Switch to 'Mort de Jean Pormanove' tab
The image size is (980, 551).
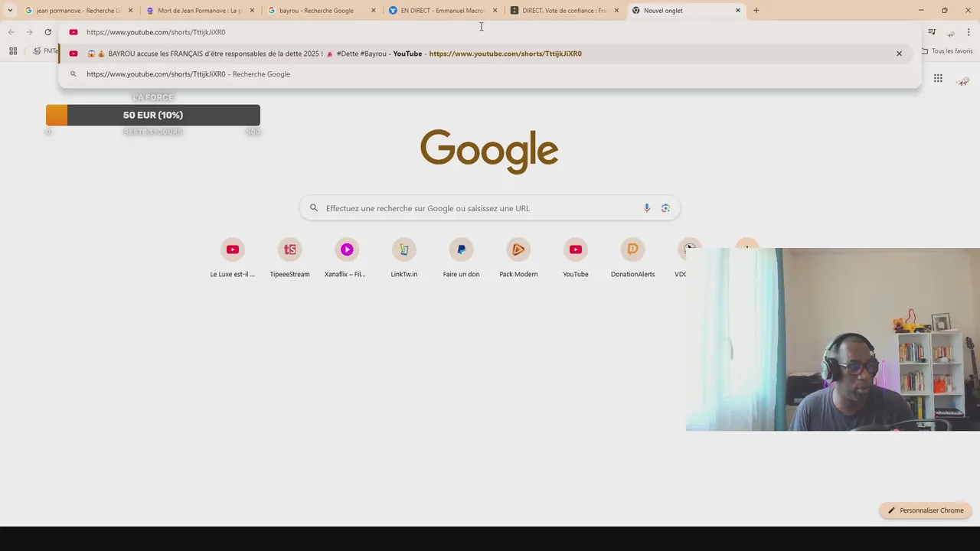[201, 11]
